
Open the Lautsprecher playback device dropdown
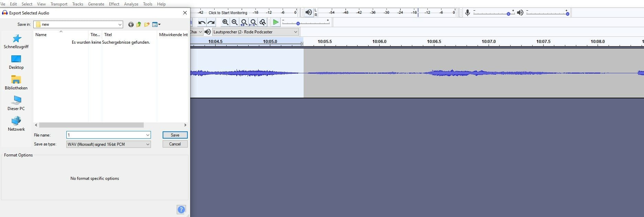click(255, 32)
